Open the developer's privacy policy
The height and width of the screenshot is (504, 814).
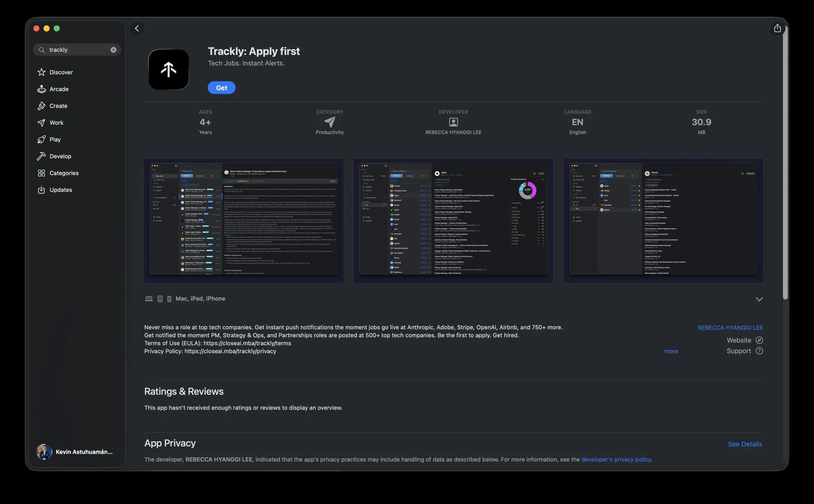tap(616, 459)
